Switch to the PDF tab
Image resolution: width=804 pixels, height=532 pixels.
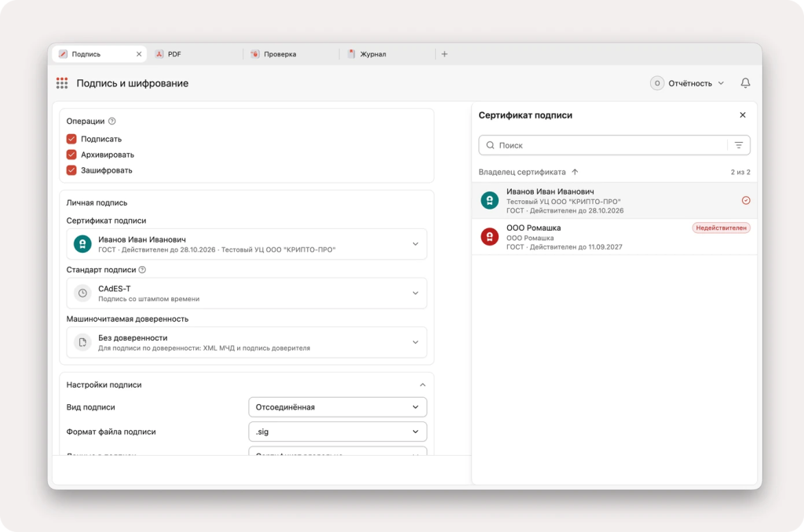pyautogui.click(x=196, y=54)
